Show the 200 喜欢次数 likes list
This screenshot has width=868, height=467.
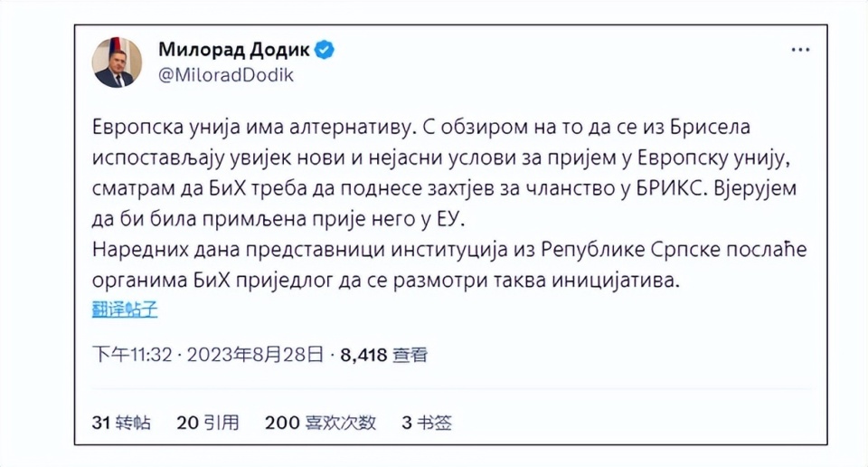(320, 422)
